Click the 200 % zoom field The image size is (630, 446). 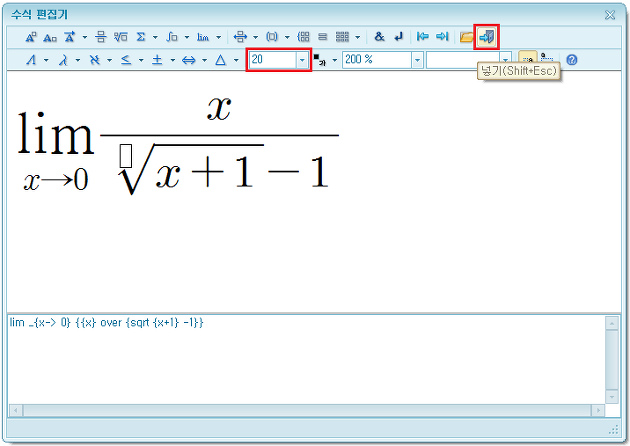pyautogui.click(x=377, y=60)
